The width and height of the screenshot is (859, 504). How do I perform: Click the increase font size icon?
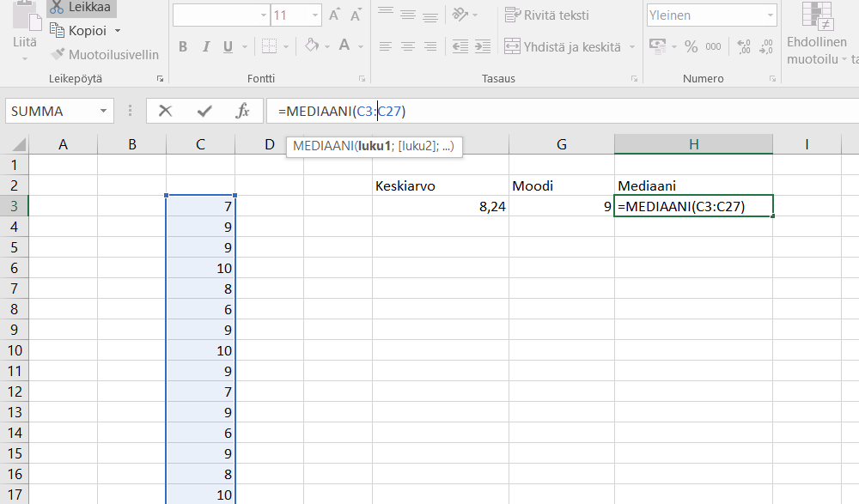[x=334, y=15]
